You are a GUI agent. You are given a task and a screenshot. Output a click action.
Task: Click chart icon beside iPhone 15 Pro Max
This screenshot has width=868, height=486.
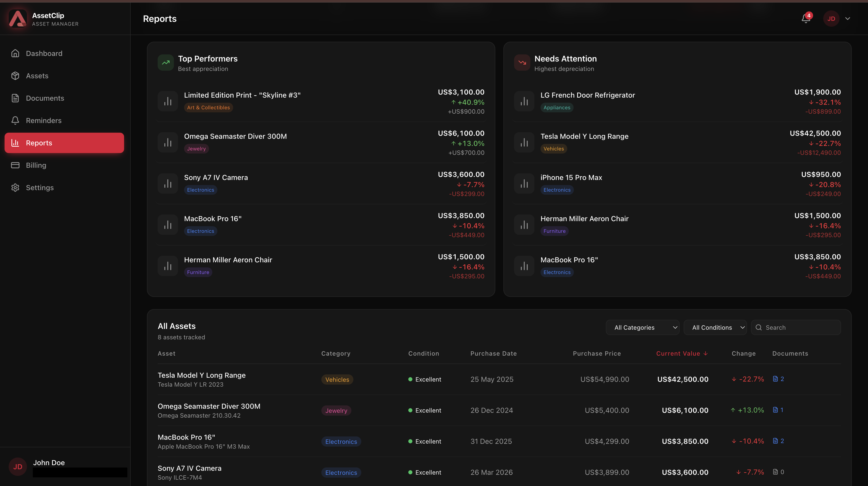pos(524,184)
